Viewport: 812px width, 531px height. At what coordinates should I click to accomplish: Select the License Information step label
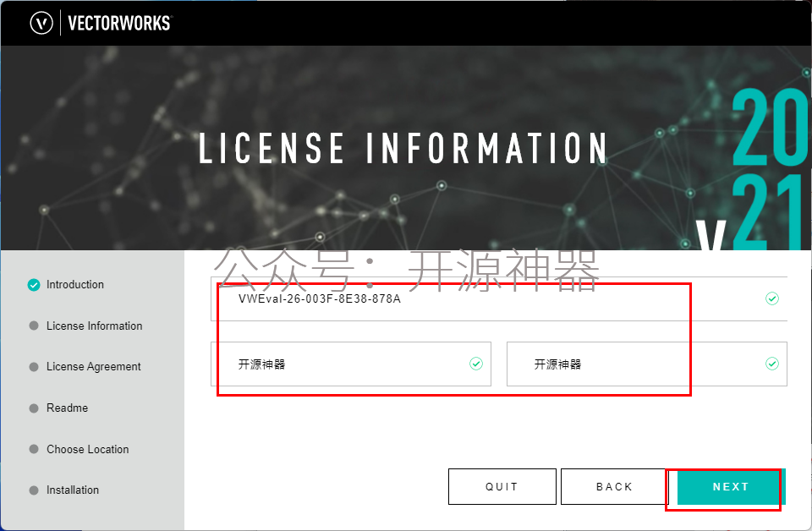click(x=94, y=326)
